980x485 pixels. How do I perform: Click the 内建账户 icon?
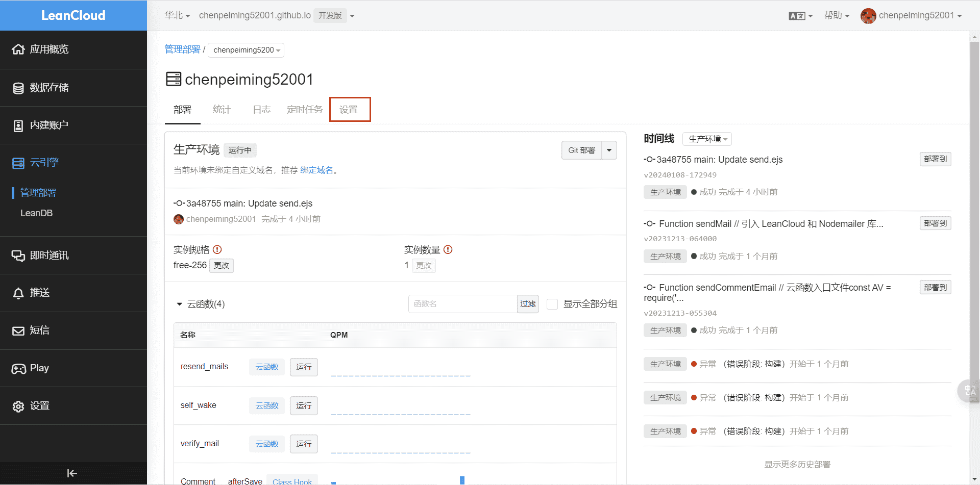(x=18, y=125)
